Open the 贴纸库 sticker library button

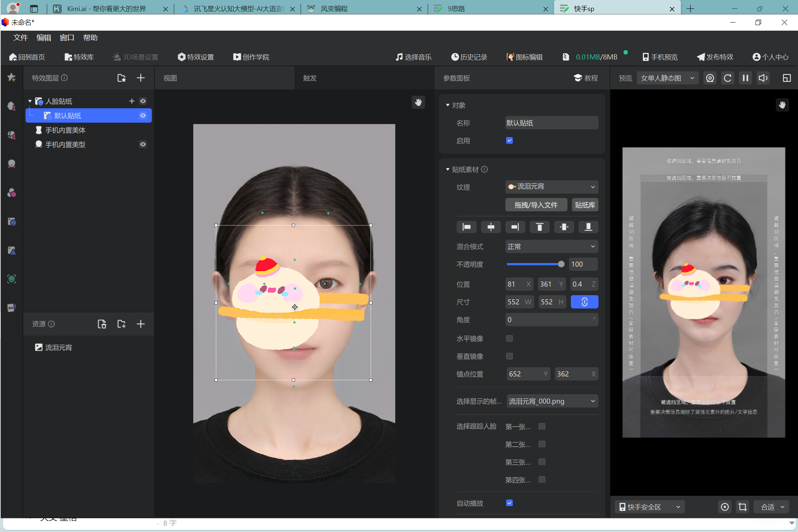tap(585, 205)
